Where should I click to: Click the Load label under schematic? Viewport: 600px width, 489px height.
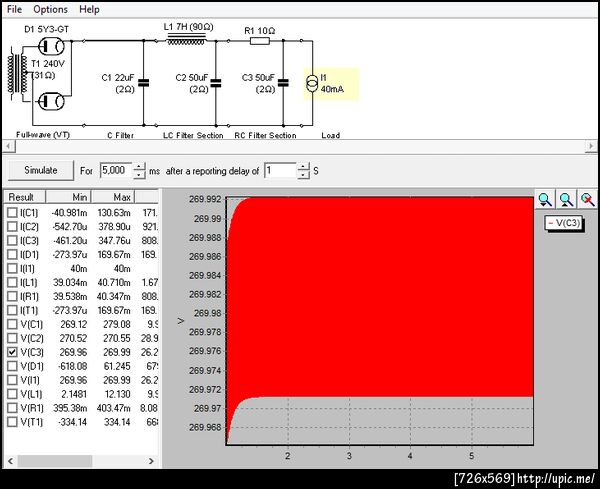331,135
